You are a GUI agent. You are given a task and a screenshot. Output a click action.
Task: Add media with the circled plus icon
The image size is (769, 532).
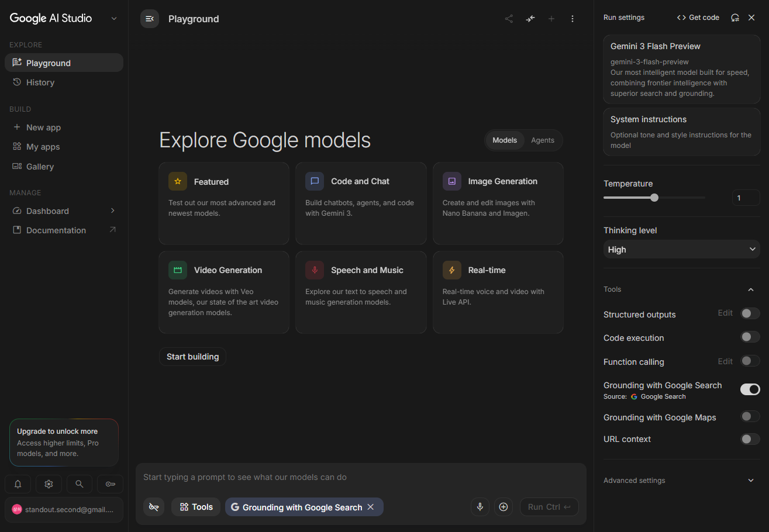(x=503, y=507)
